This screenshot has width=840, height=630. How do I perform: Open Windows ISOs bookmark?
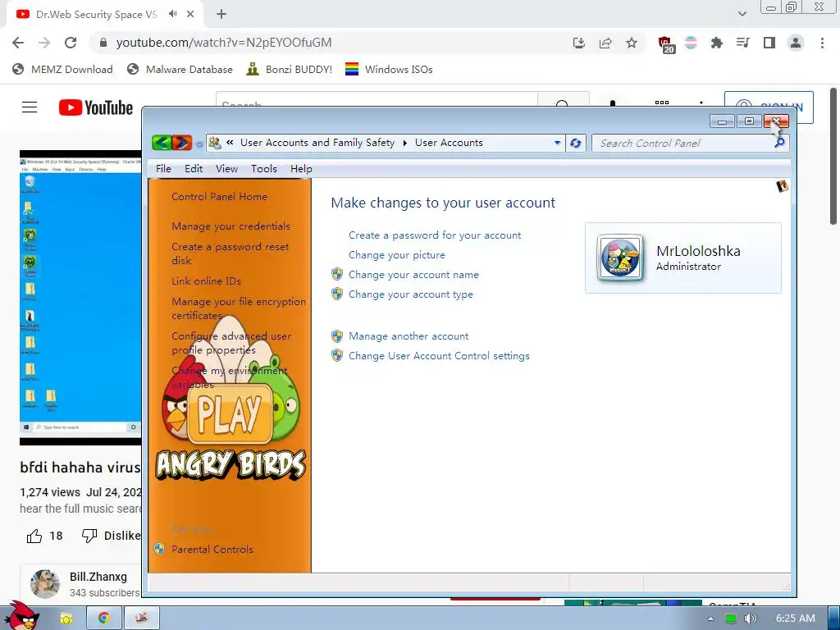[x=389, y=69]
